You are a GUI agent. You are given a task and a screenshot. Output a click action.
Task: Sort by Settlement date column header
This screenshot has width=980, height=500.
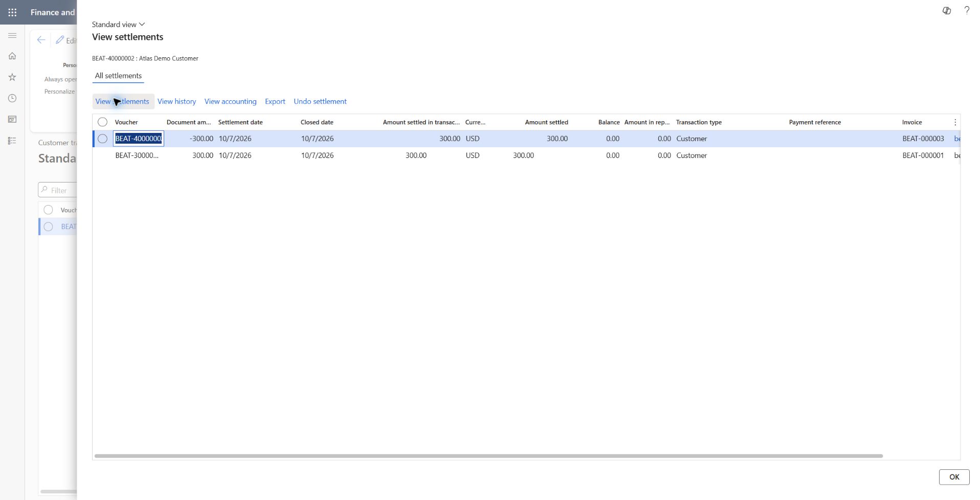(x=240, y=122)
